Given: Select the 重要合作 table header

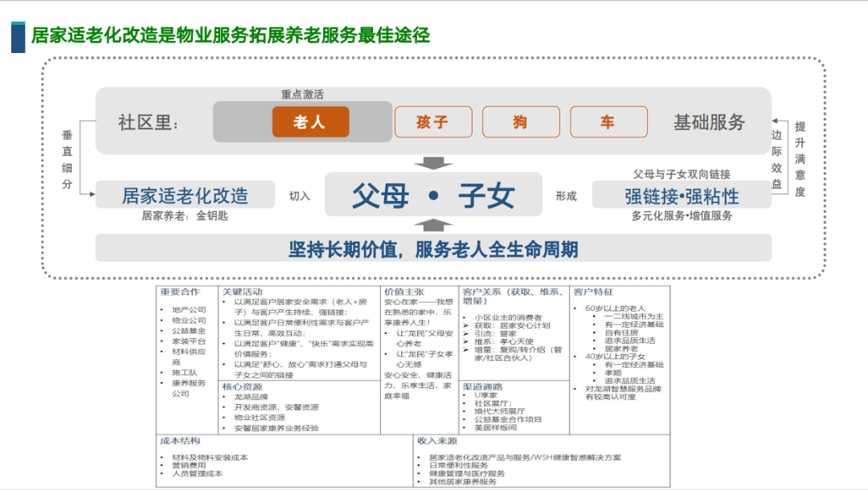Looking at the screenshot, I should [x=179, y=292].
